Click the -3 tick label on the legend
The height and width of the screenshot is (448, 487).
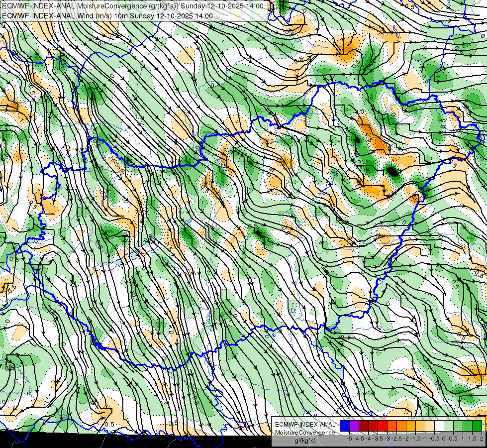pos(388,439)
